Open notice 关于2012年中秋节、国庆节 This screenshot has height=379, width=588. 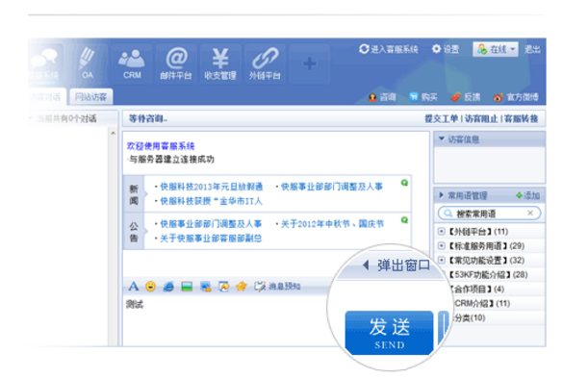click(x=332, y=224)
